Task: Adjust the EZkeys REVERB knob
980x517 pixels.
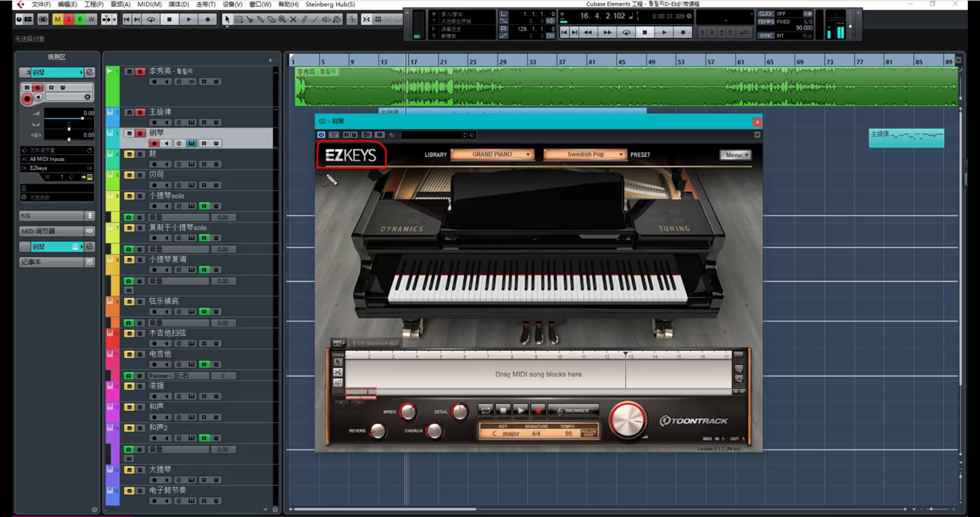Action: coord(378,431)
